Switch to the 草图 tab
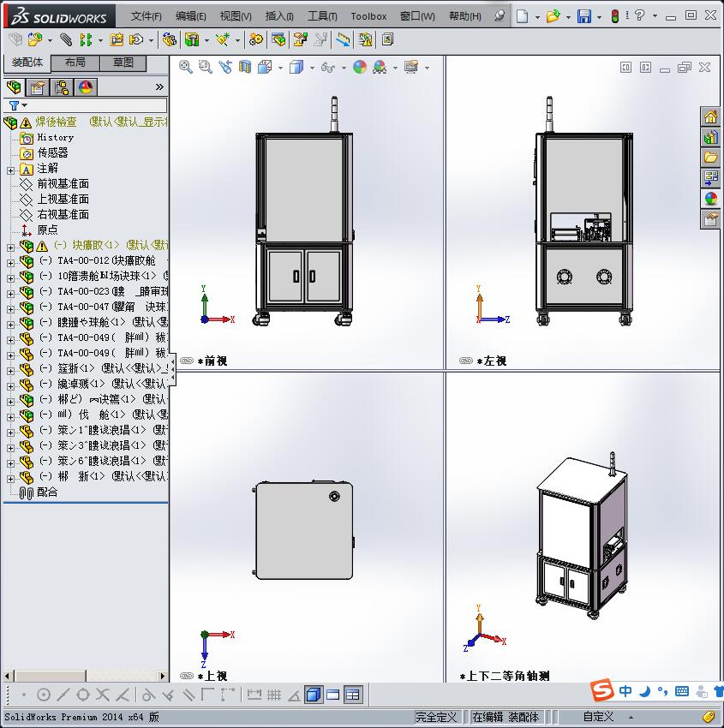724x728 pixels. [x=123, y=63]
